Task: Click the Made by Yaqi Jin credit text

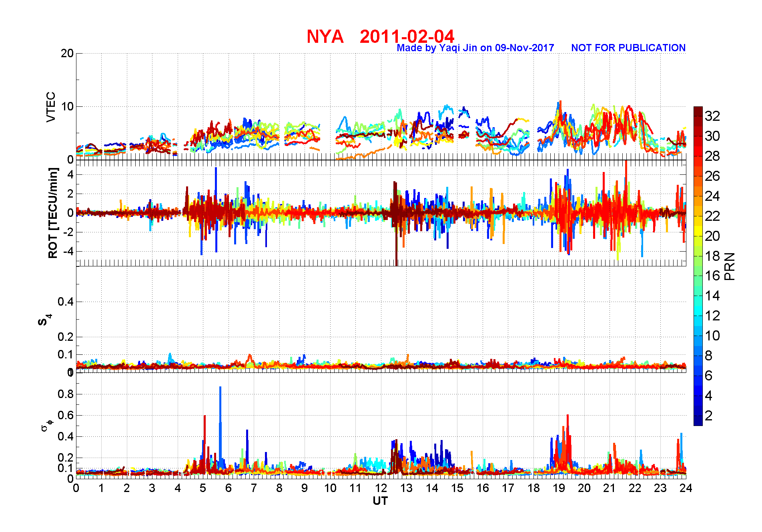Action: 475,48
